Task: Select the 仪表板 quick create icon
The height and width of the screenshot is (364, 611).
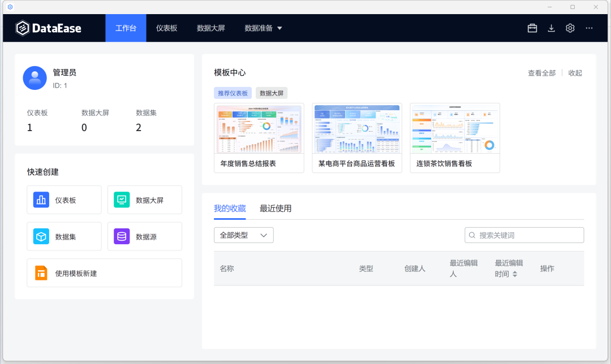Action: click(40, 200)
